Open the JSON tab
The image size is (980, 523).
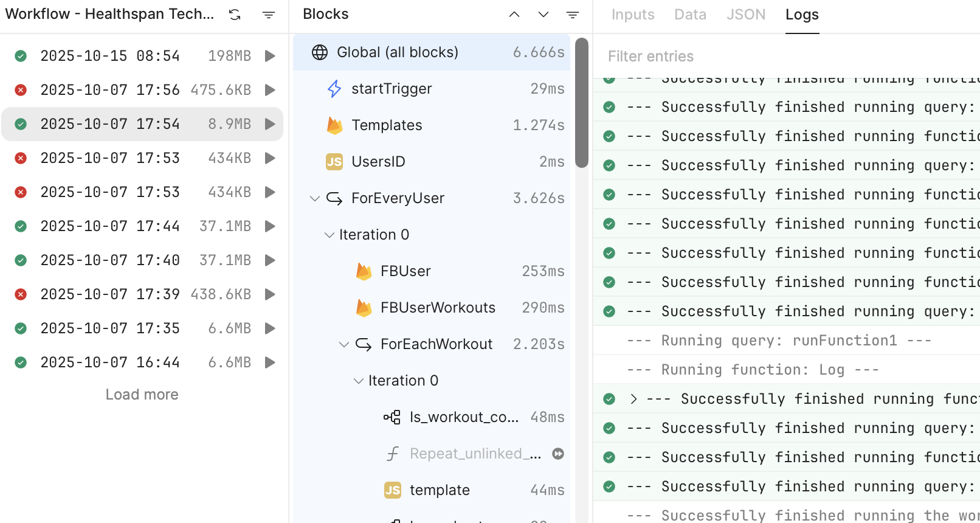pyautogui.click(x=746, y=15)
